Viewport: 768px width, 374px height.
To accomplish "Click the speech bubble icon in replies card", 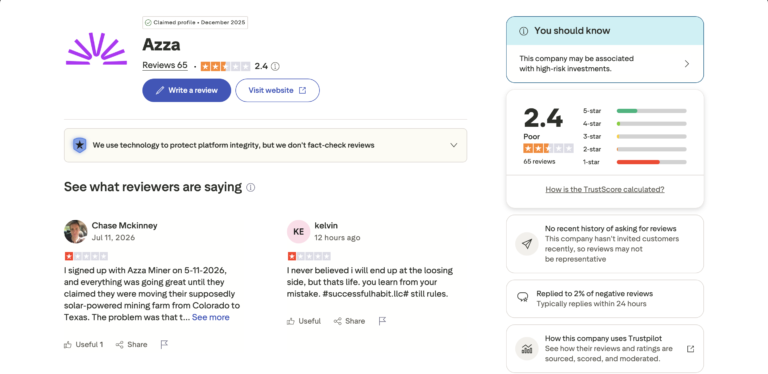I will pos(523,297).
